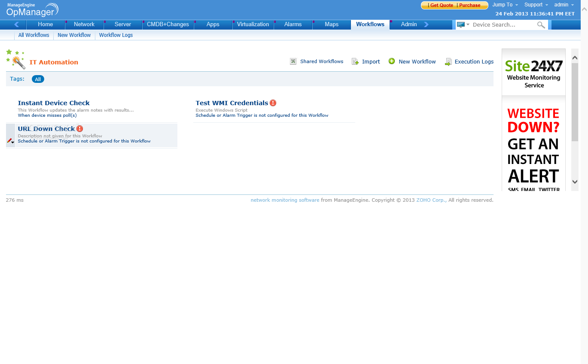
Task: Open the Workflow Logs submenu link
Action: 116,35
